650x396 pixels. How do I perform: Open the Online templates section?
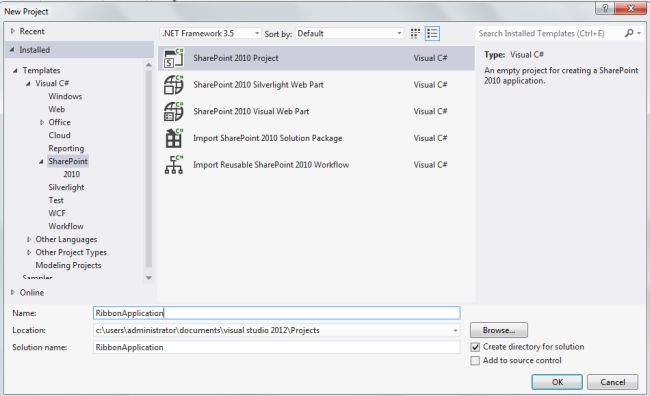point(32,292)
